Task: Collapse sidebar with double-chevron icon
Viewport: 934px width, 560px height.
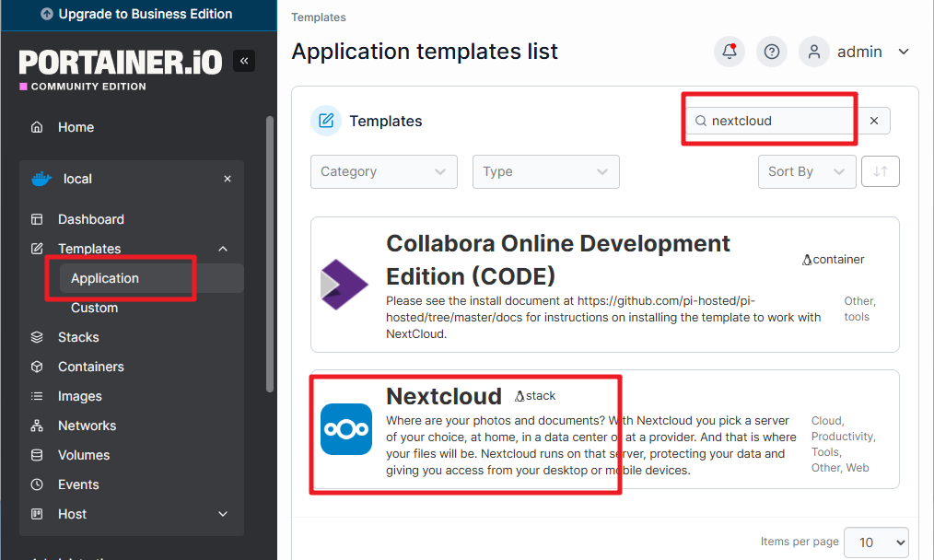Action: click(x=243, y=61)
